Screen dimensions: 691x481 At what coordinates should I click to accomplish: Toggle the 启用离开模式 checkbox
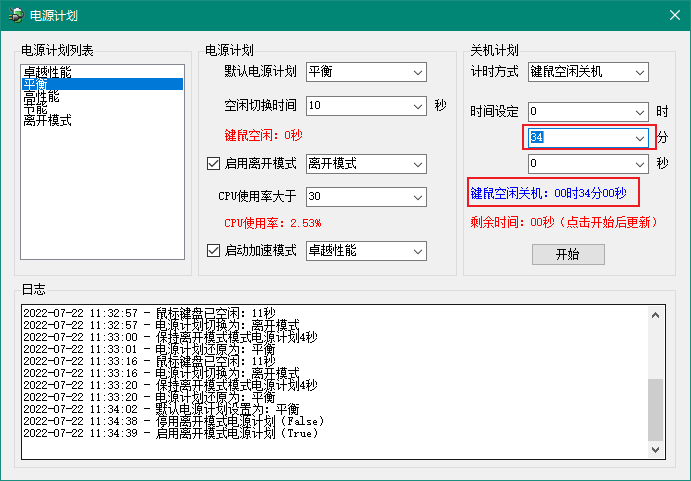coord(213,164)
